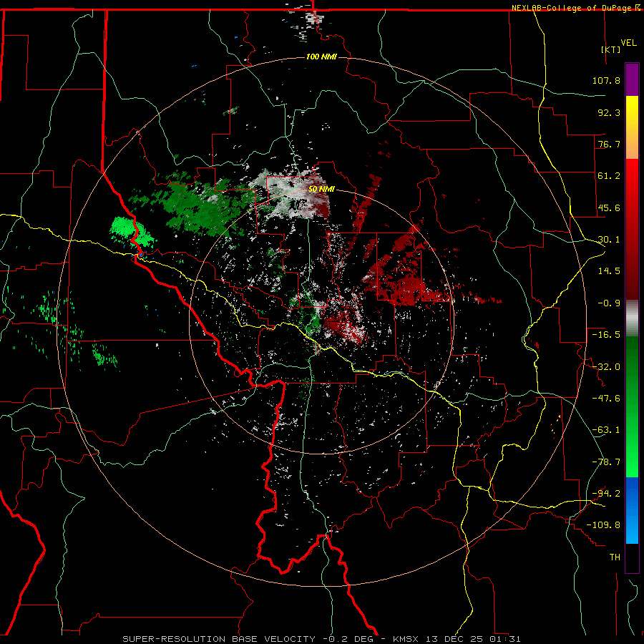644x644 pixels.
Task: Click the -78.7 velocity scale value
Action: coord(606,462)
